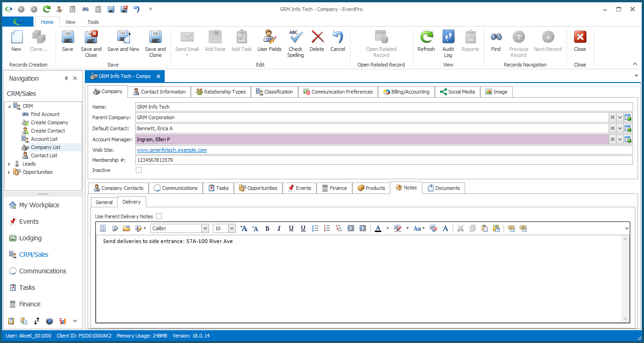Click Underline in notes editor toolbar
The image size is (644, 343).
(291, 228)
